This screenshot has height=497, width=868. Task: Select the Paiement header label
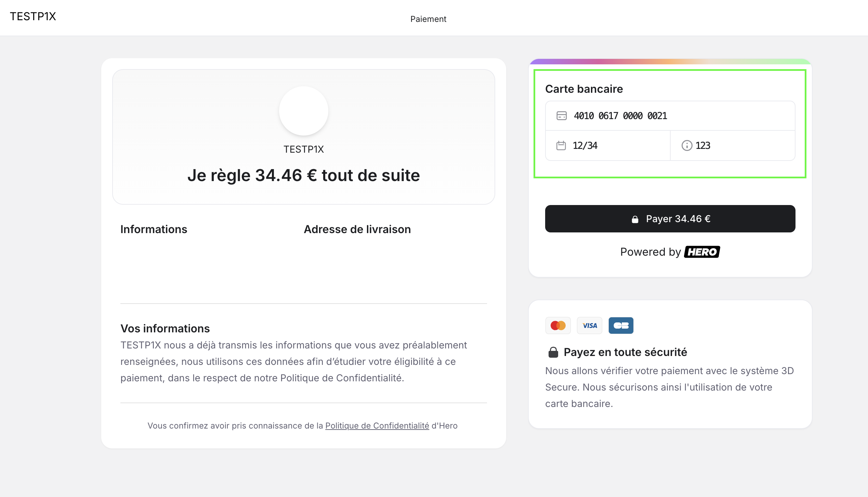(428, 19)
